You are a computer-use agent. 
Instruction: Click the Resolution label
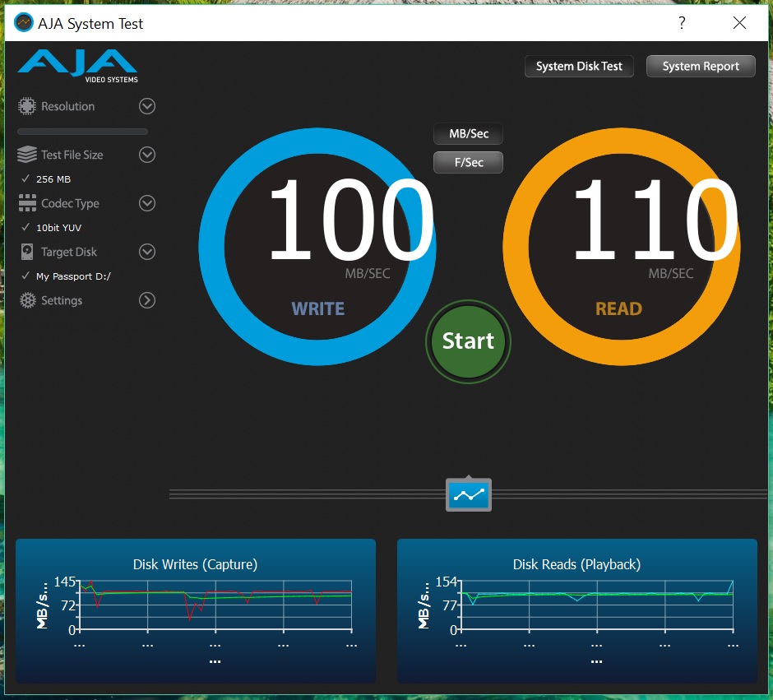[67, 106]
